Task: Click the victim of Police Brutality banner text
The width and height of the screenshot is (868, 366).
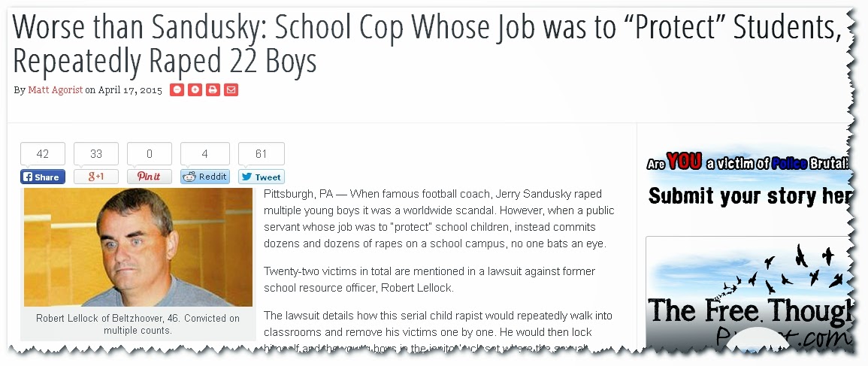Action: (x=748, y=163)
